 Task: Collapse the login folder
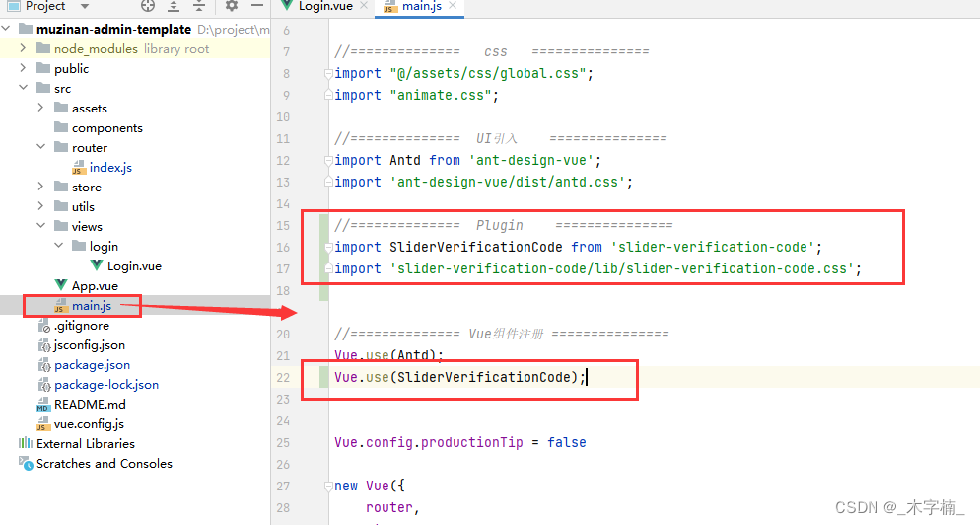[x=59, y=246]
